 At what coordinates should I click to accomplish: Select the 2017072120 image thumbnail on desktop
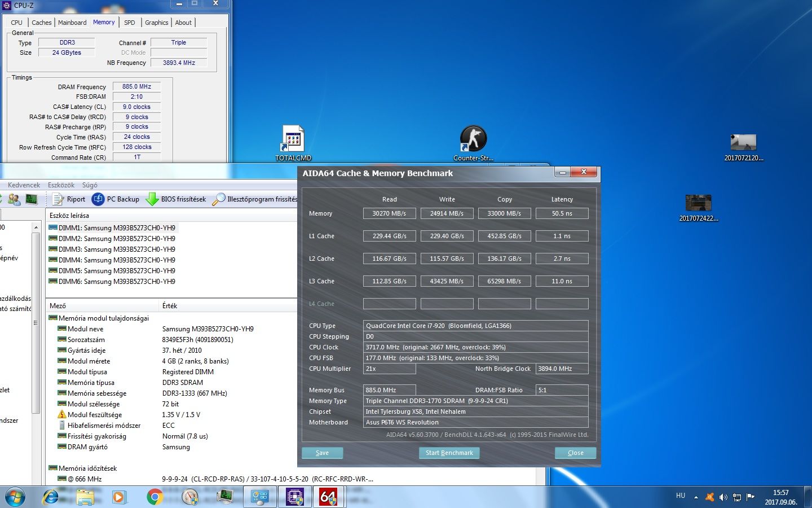tap(743, 148)
